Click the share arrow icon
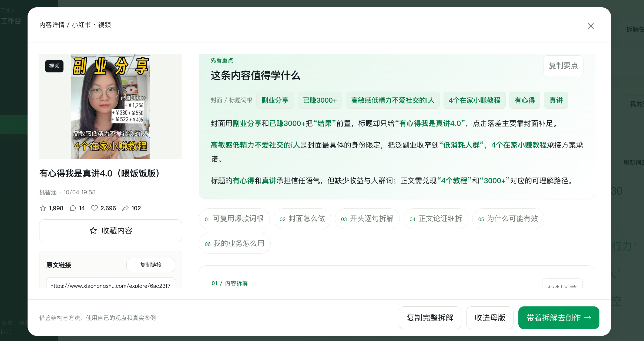Viewport: 644px width, 341px height. click(125, 208)
